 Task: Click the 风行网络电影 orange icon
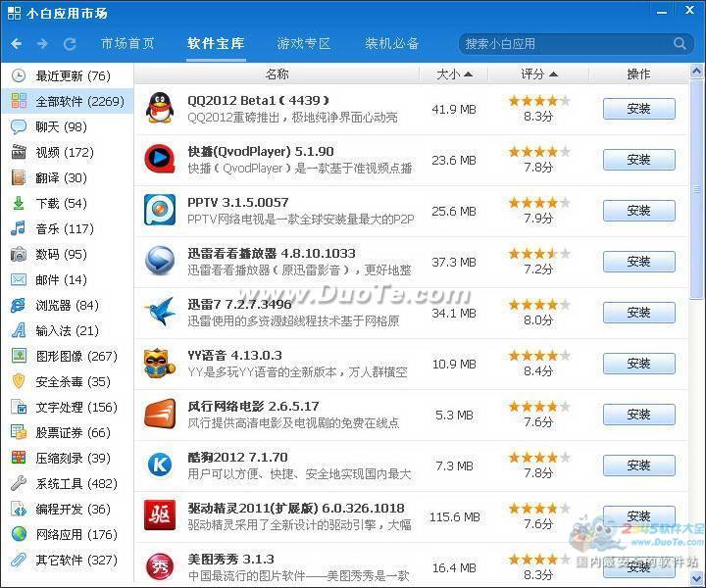click(160, 414)
